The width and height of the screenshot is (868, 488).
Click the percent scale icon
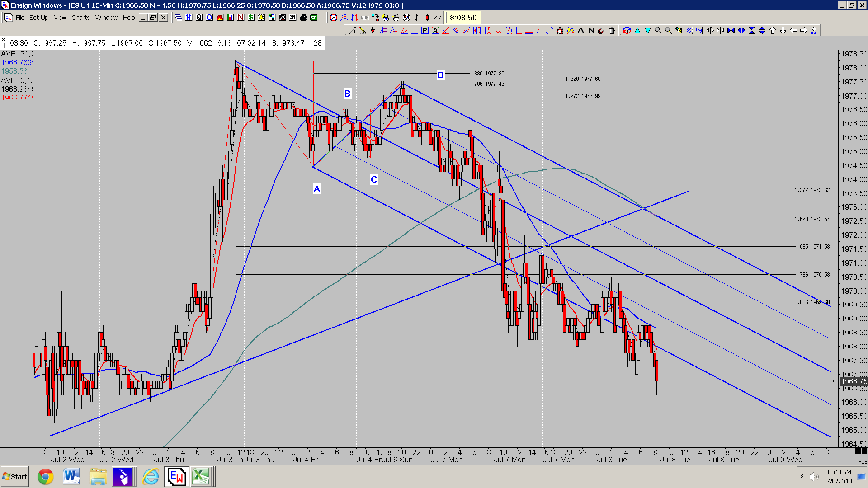click(x=689, y=30)
